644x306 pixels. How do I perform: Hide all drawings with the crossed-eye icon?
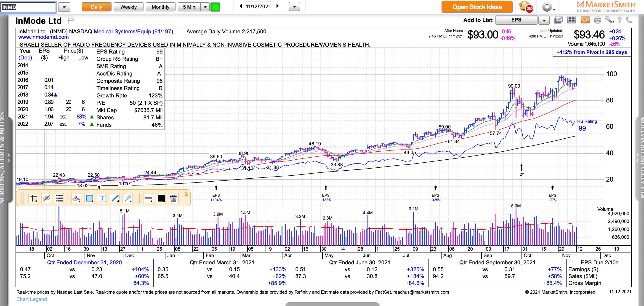click(x=46, y=199)
